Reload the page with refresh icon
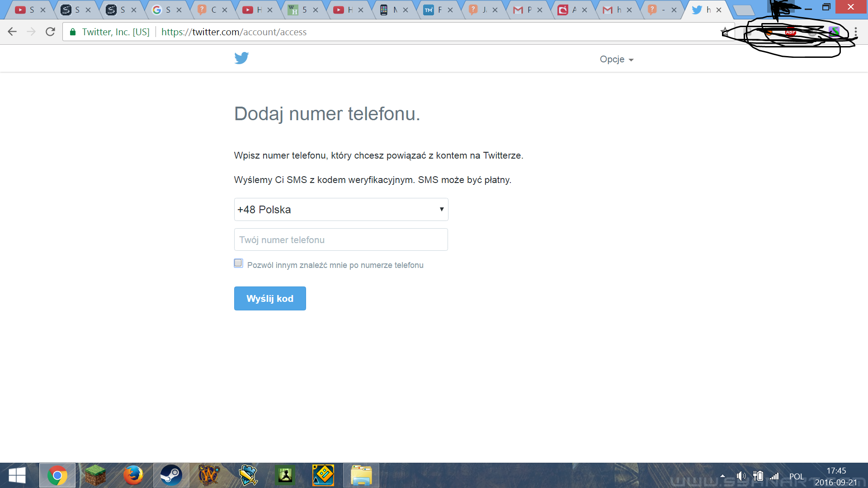 50,32
